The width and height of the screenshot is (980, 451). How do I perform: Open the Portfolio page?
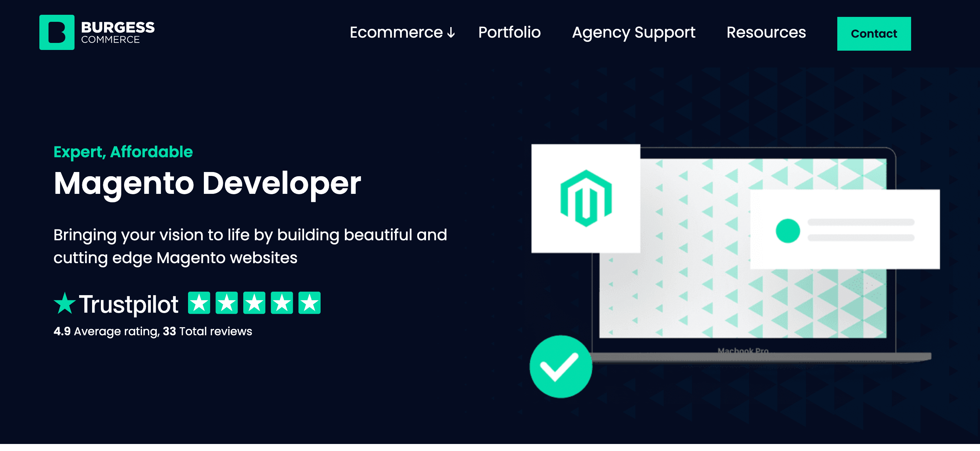[x=509, y=32]
